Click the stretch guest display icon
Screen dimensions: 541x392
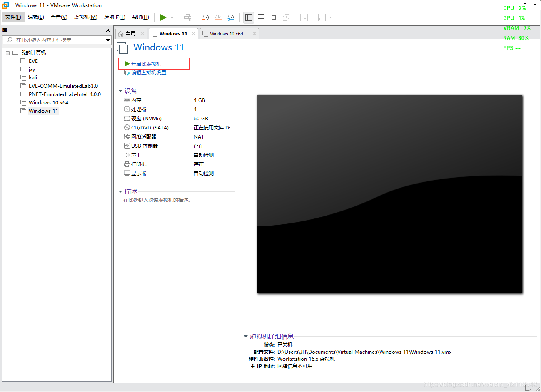click(322, 17)
